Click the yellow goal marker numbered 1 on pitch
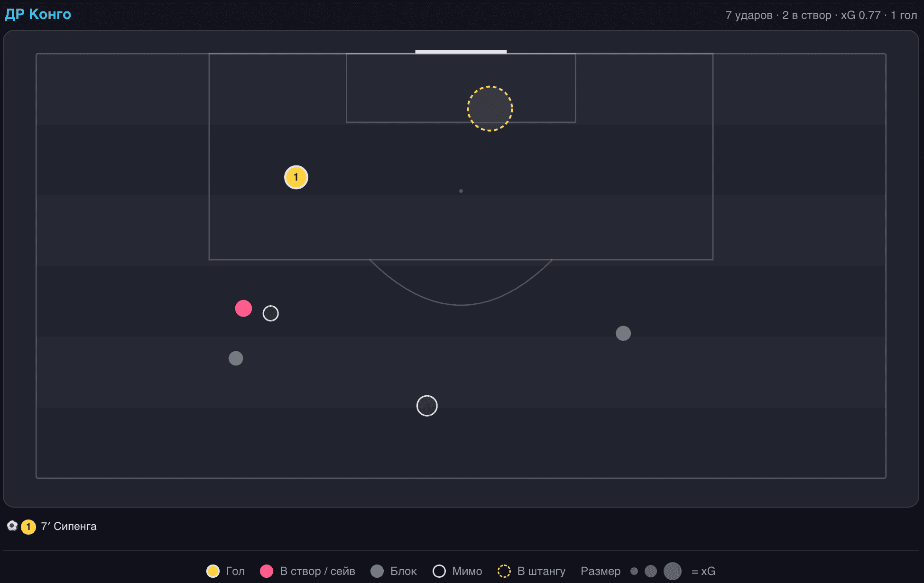 [x=296, y=177]
